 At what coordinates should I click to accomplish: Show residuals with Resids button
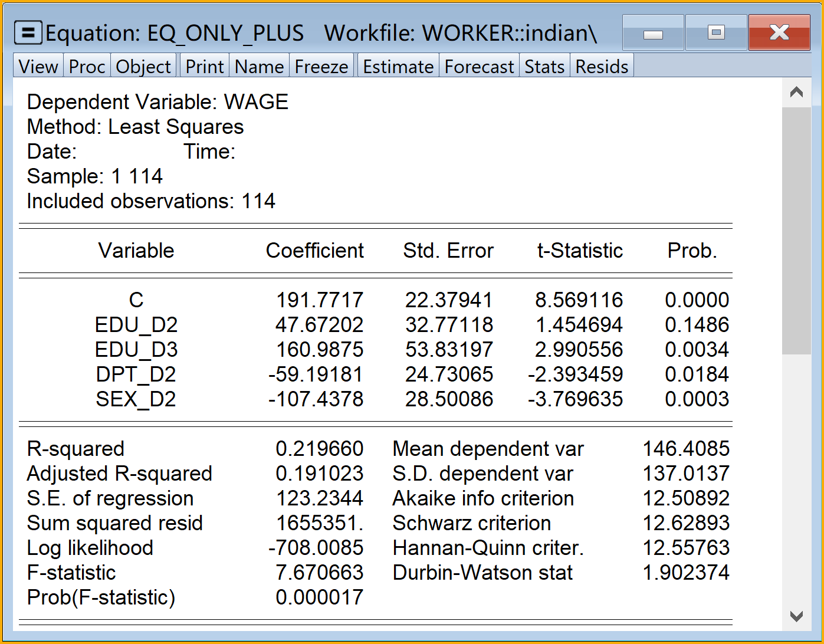[602, 67]
